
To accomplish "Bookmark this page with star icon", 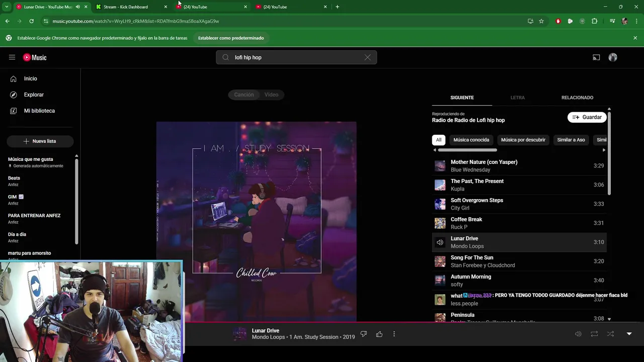I will pyautogui.click(x=541, y=21).
